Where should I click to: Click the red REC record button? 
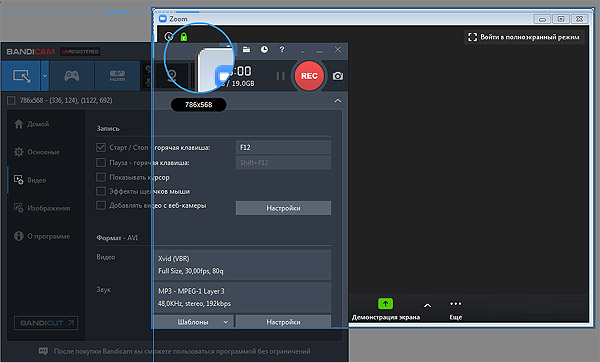pyautogui.click(x=309, y=76)
